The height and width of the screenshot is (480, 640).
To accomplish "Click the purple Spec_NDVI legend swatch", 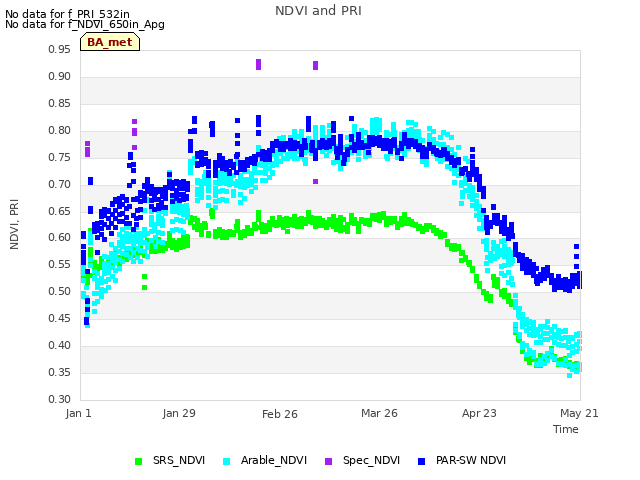I will tap(328, 461).
